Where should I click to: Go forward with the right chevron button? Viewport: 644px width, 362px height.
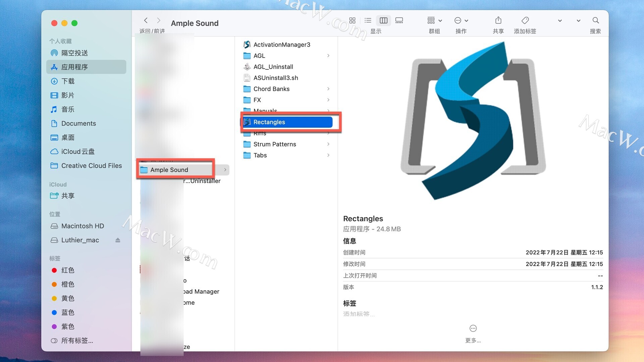(x=159, y=20)
